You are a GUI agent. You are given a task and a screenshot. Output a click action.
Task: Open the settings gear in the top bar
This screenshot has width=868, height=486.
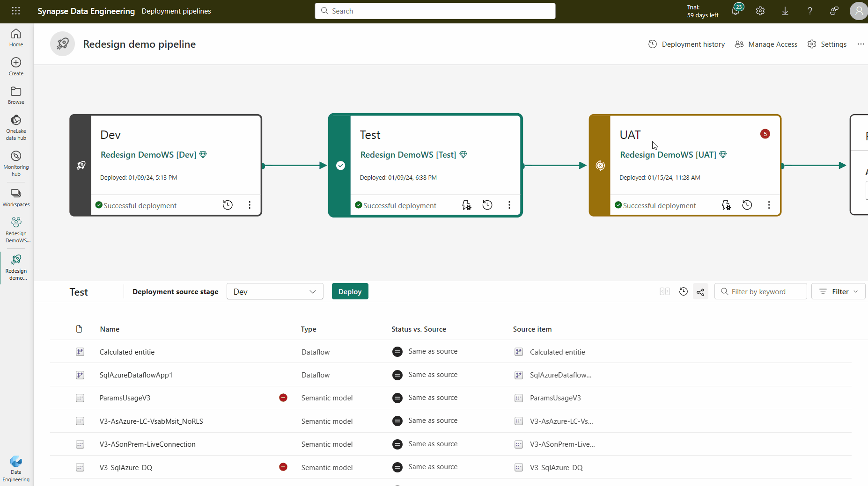760,11
